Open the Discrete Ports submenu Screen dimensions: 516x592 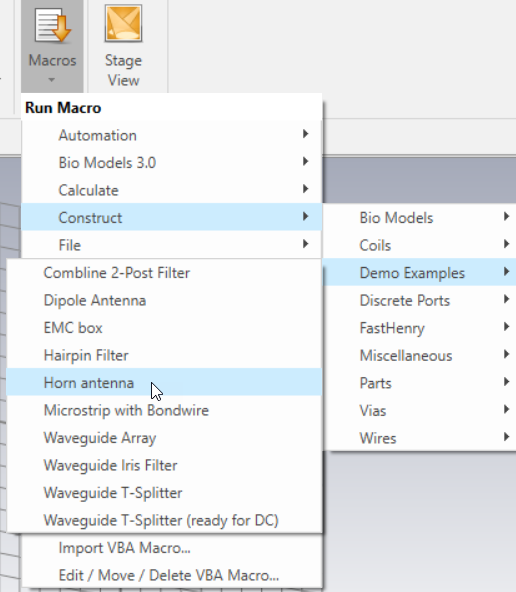420,300
